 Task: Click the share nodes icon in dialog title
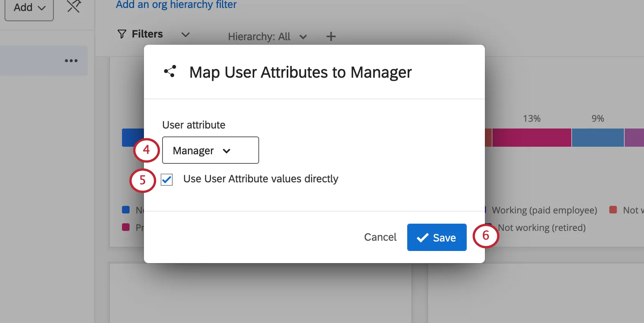[x=170, y=71]
